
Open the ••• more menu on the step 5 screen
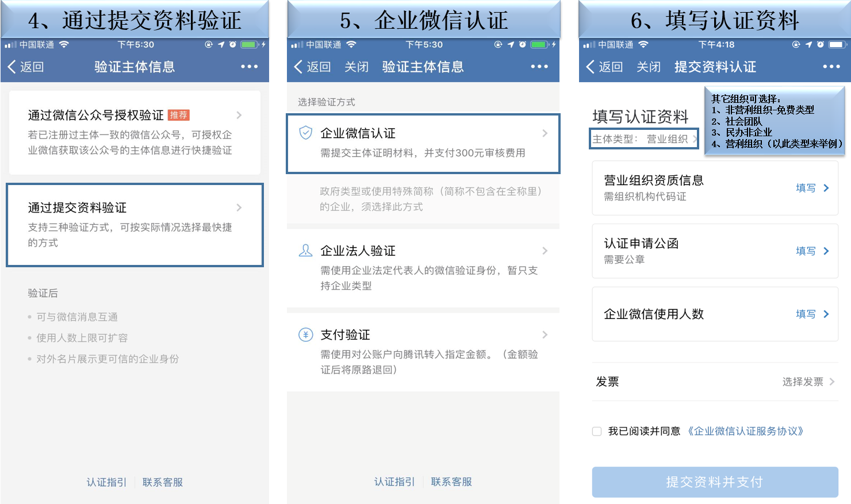(x=539, y=67)
